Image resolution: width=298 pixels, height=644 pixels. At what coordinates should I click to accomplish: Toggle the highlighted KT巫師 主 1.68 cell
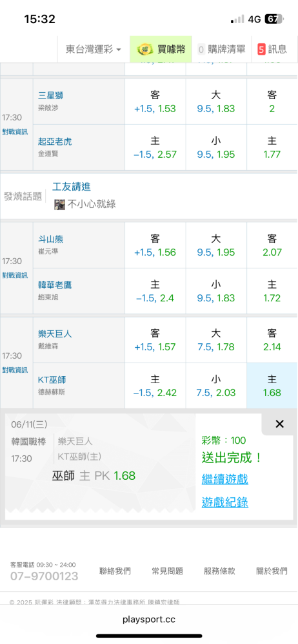click(x=272, y=386)
